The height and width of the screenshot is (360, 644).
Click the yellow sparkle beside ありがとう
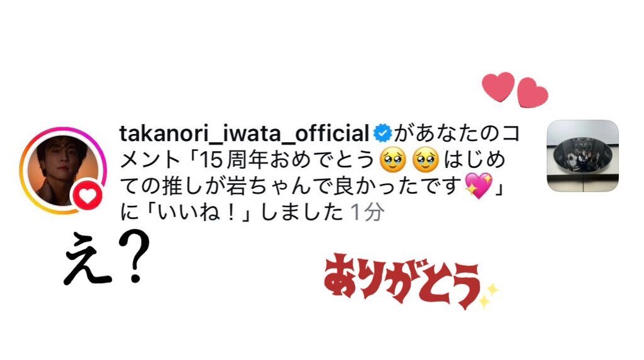click(488, 296)
